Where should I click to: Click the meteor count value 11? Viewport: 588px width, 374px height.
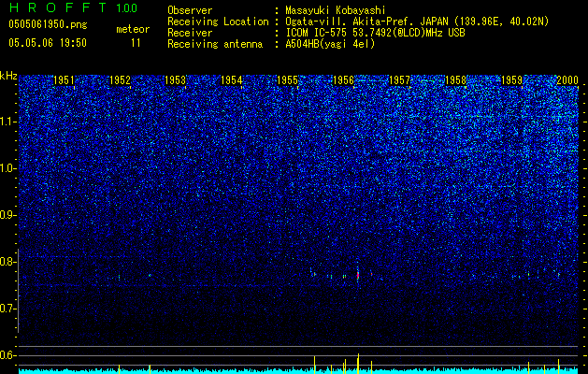[x=136, y=43]
